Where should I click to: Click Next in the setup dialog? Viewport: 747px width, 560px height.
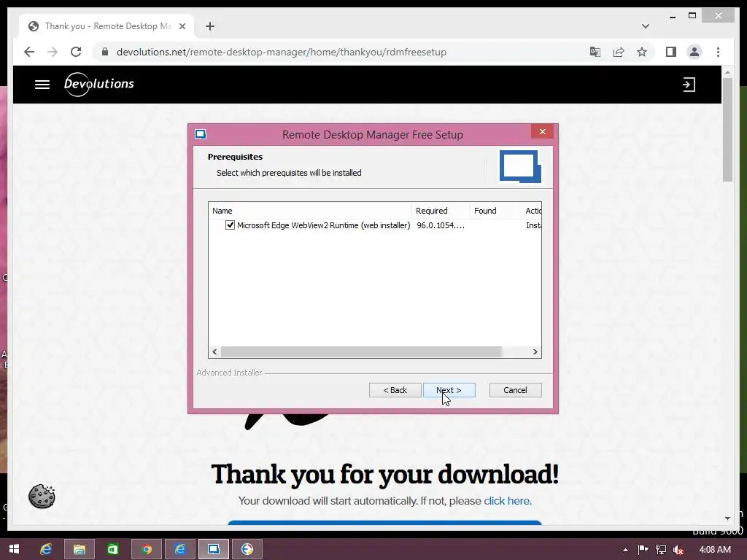449,390
